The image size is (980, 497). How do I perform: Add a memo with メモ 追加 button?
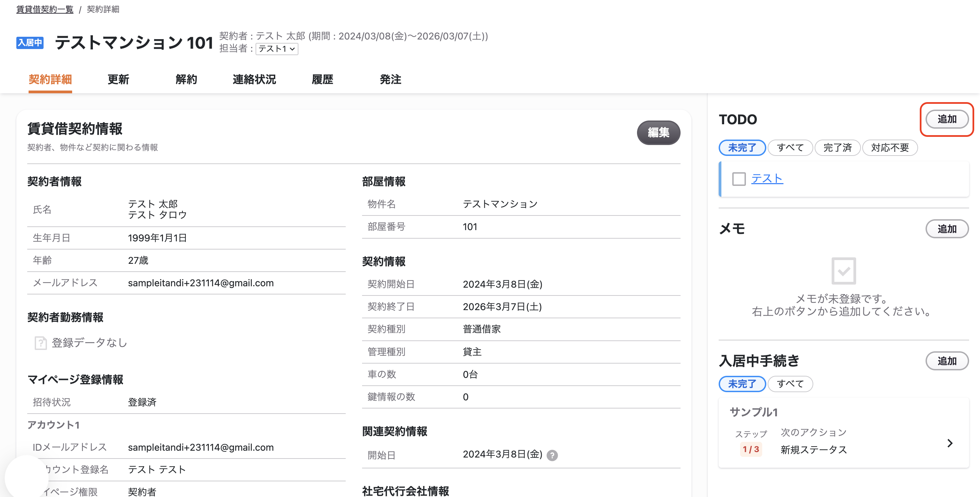click(947, 229)
